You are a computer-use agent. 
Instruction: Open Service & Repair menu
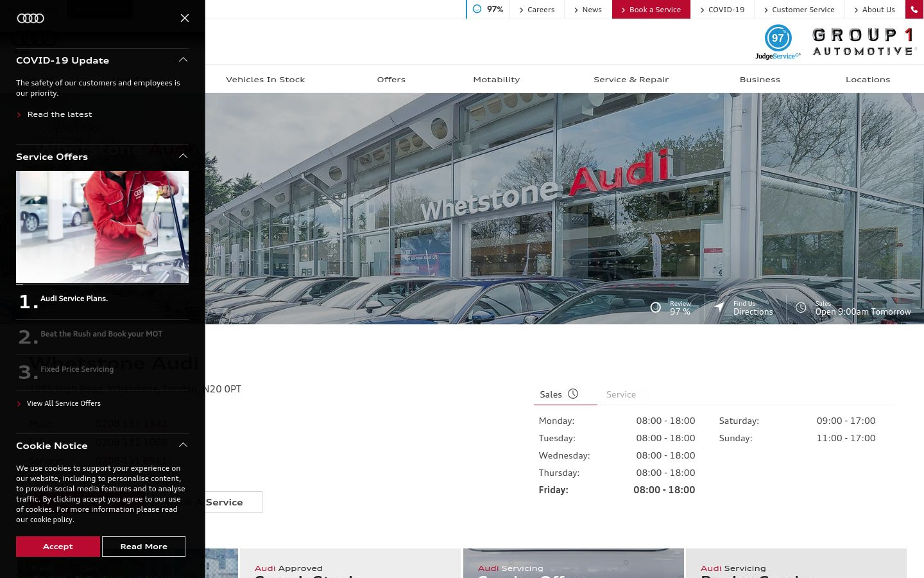(x=631, y=80)
